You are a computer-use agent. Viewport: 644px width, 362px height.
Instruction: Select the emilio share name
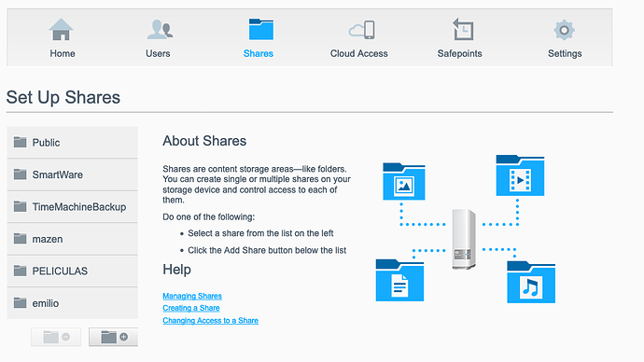pos(46,303)
